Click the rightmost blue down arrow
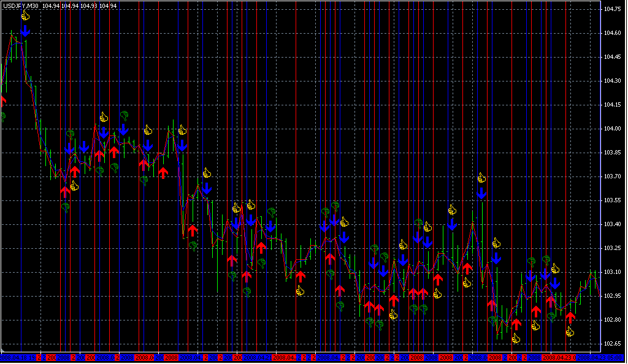This screenshot has height=364, width=628. point(554,283)
